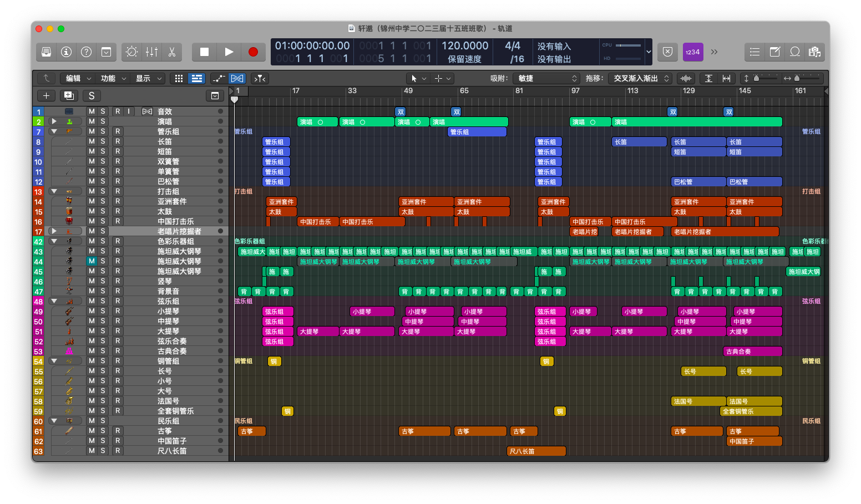Open the Loop Browser icon
The image size is (861, 504).
click(795, 52)
